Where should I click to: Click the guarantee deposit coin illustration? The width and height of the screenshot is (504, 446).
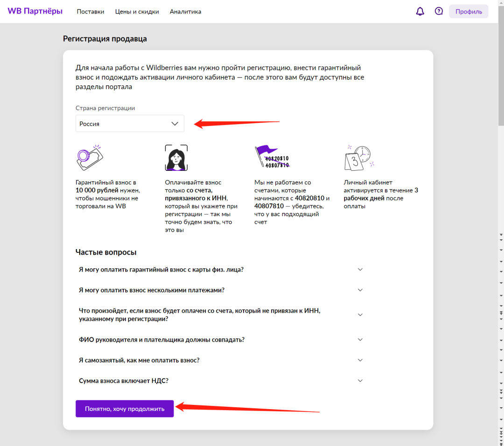tap(89, 158)
